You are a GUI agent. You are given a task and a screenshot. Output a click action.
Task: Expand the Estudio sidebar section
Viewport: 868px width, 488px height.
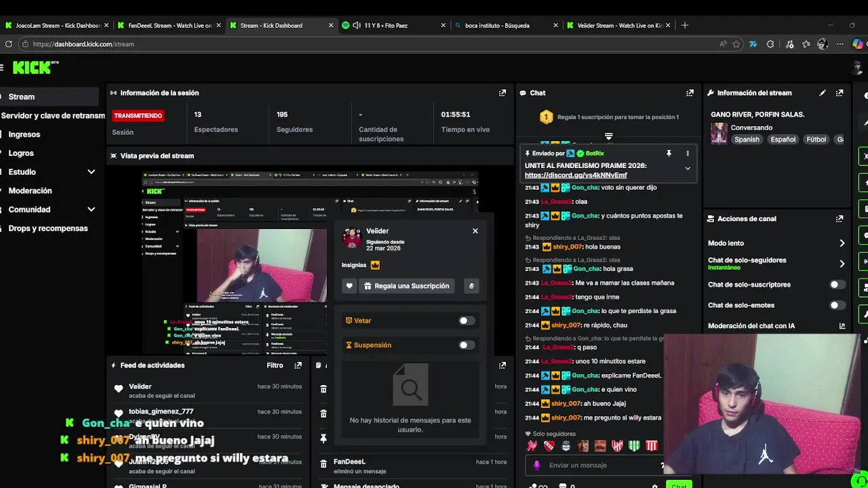point(91,172)
